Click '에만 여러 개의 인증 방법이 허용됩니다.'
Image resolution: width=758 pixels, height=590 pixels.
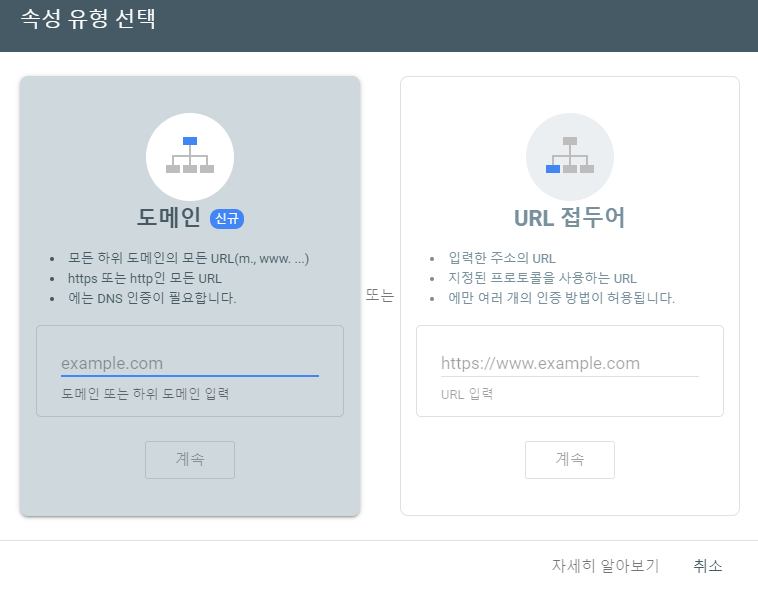[561, 298]
